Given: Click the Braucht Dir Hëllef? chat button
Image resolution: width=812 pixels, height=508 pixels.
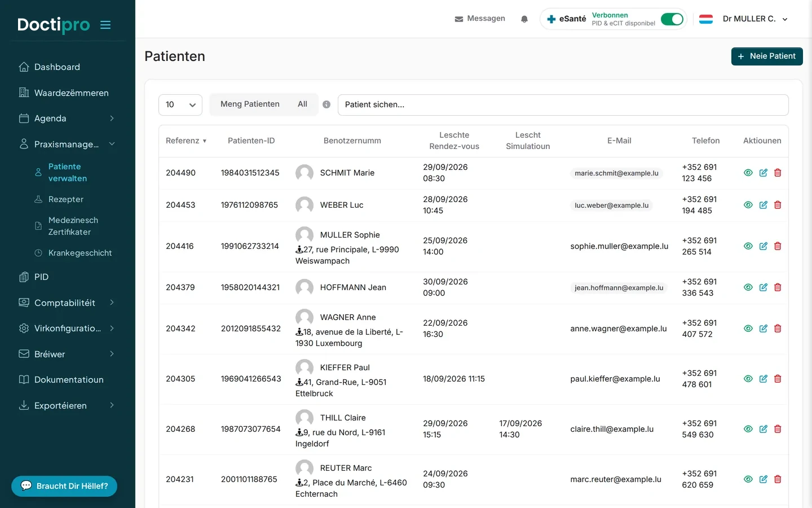Looking at the screenshot, I should [64, 486].
